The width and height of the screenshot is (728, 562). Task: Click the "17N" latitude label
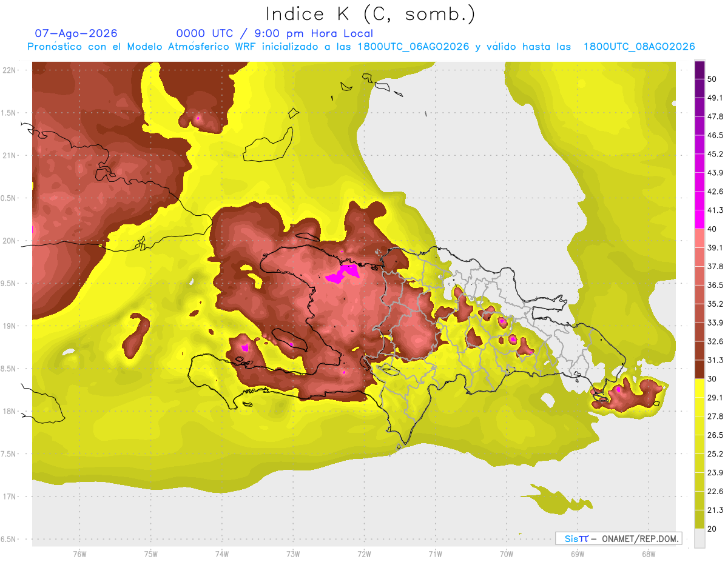coord(9,497)
